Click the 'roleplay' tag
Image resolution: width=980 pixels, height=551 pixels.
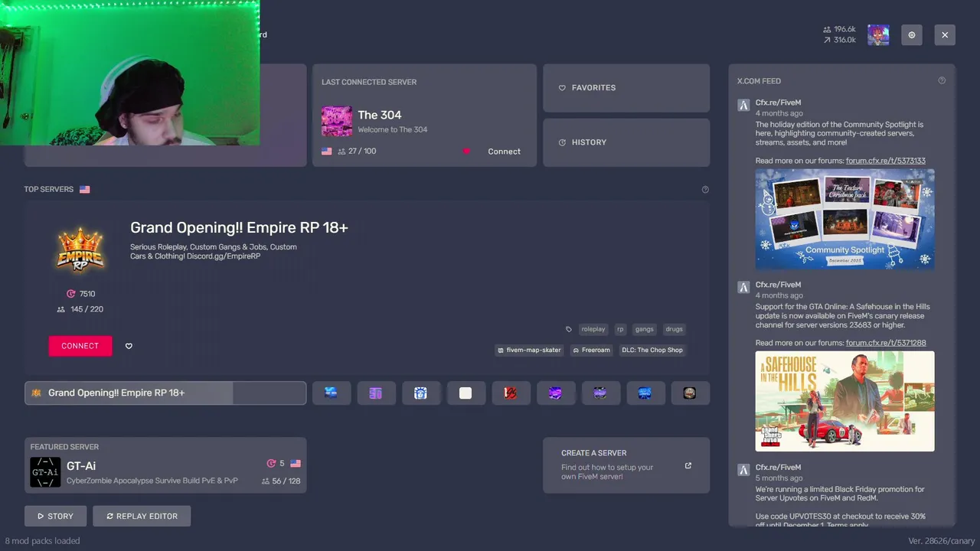593,329
